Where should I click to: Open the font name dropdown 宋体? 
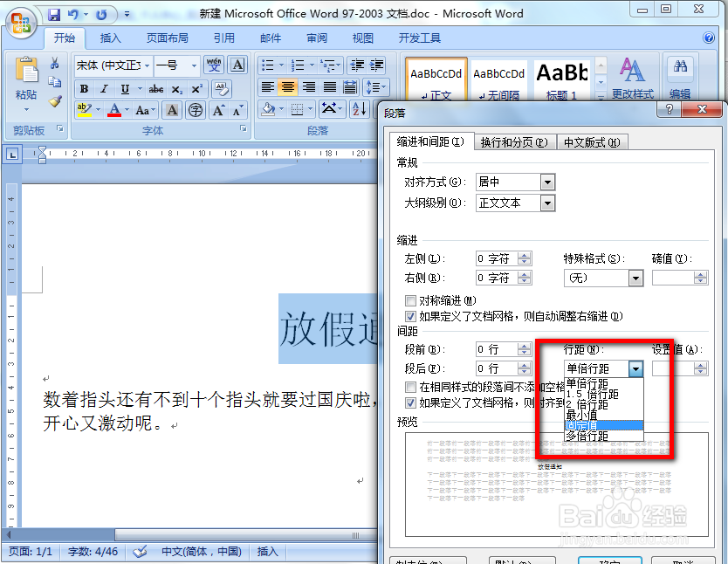point(148,65)
